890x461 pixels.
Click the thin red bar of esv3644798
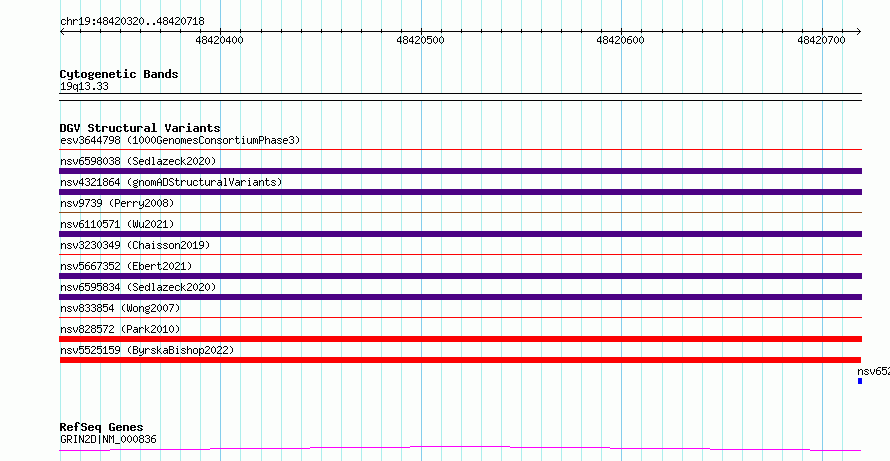(460, 149)
